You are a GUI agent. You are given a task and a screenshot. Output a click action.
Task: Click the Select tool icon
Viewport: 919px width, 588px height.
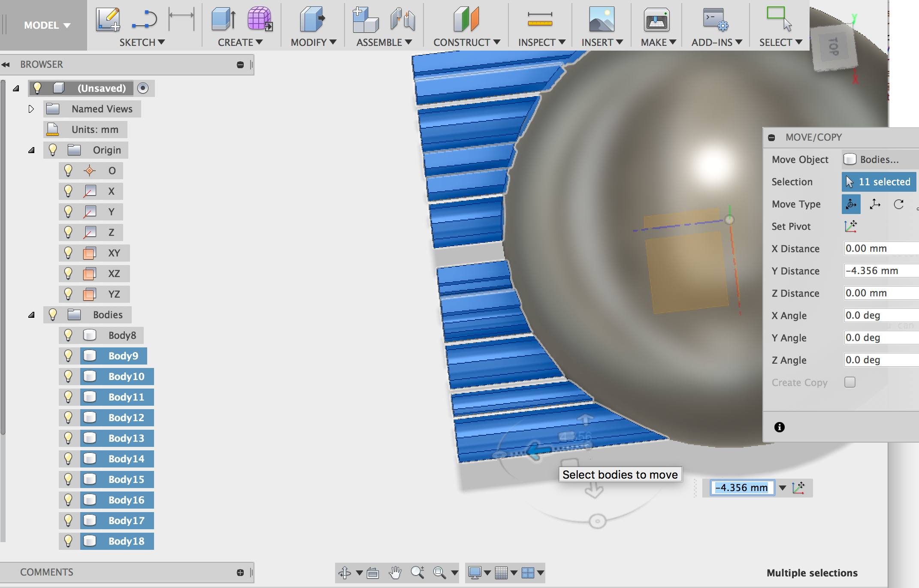coord(779,19)
